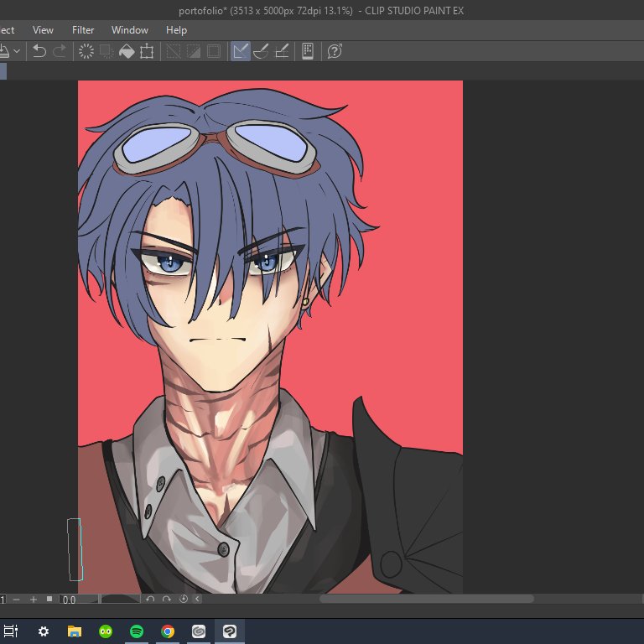The width and height of the screenshot is (644, 644).
Task: Open Clip Studio launcher in the taskbar
Action: [199, 631]
